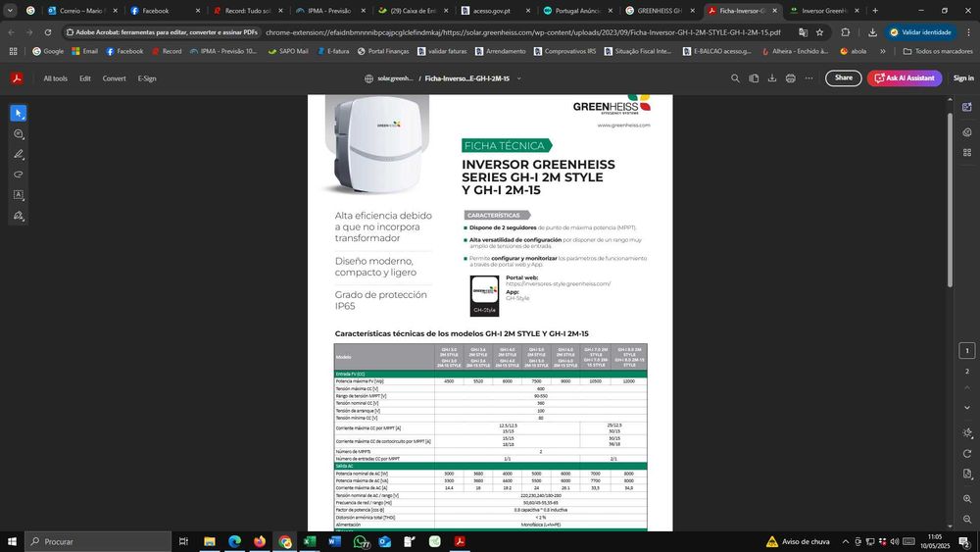The width and height of the screenshot is (980, 552).
Task: Click the browser address bar URL
Action: coord(522,32)
